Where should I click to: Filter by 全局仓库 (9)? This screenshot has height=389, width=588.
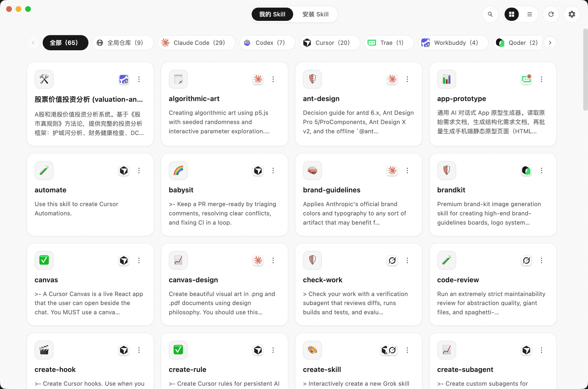(123, 43)
